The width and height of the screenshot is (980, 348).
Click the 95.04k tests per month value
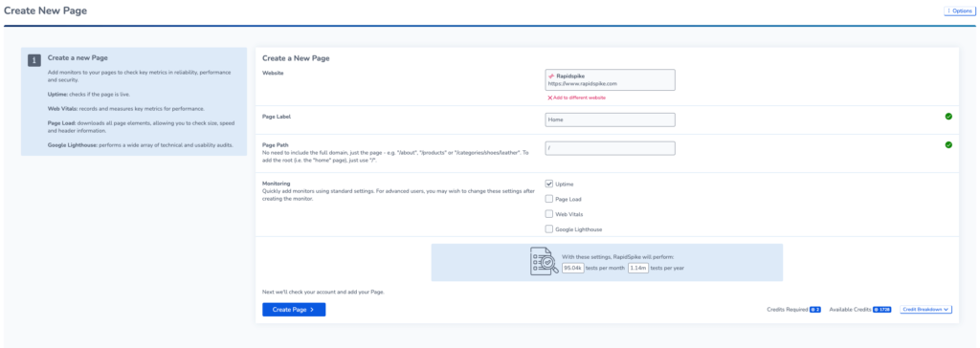[x=572, y=268]
